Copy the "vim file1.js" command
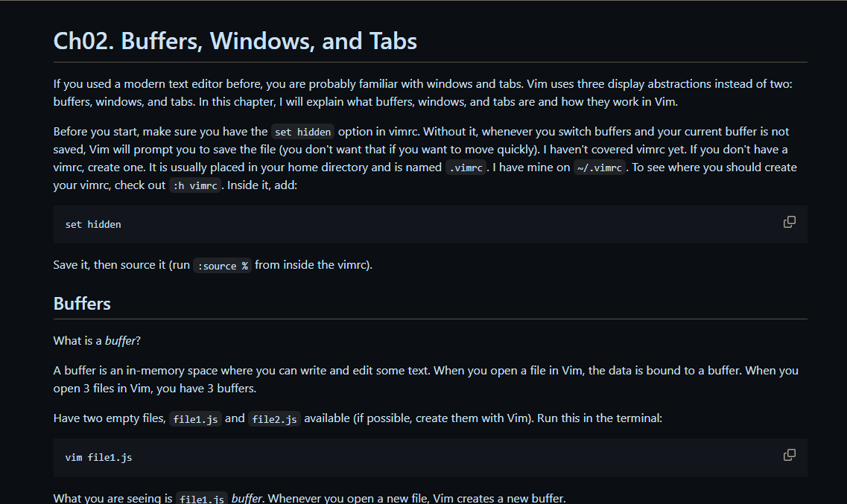Image resolution: width=847 pixels, height=504 pixels. pyautogui.click(x=789, y=455)
